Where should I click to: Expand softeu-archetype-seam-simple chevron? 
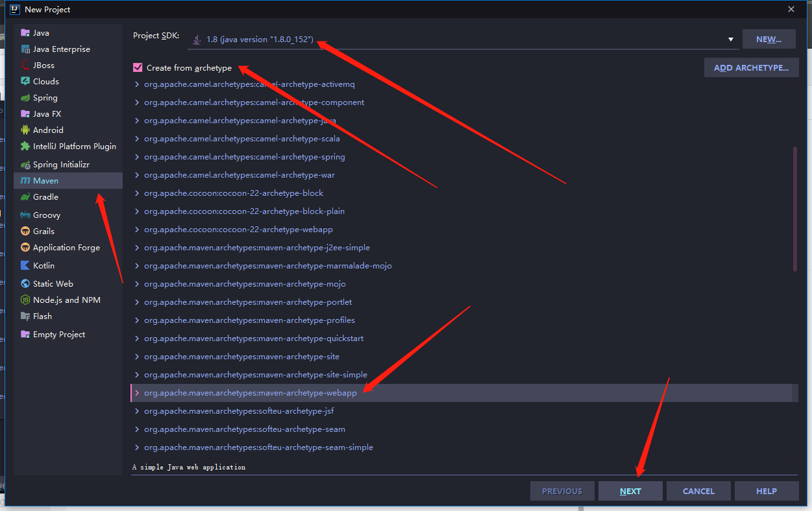point(137,447)
